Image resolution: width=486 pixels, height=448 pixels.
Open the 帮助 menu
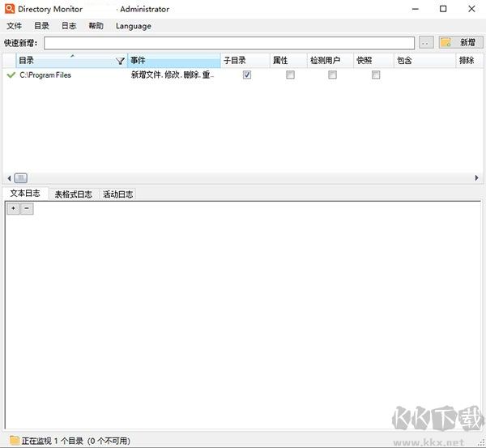[96, 26]
